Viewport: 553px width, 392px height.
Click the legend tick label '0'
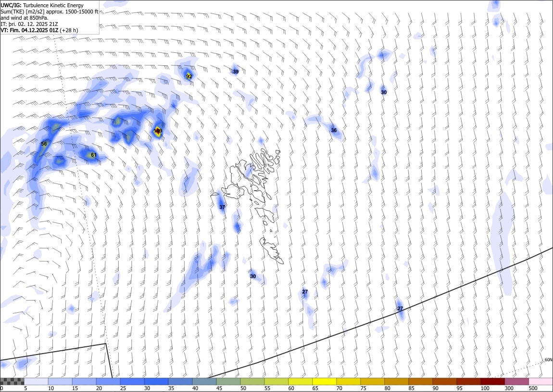(2, 388)
